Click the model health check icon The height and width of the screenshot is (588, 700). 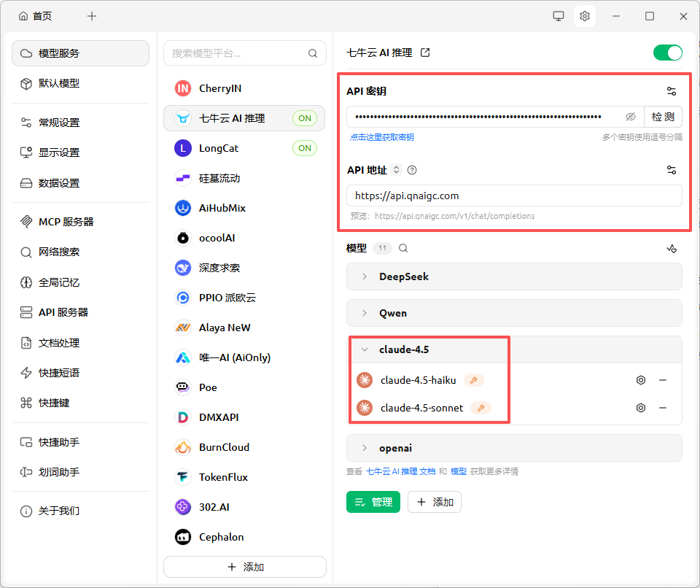672,248
